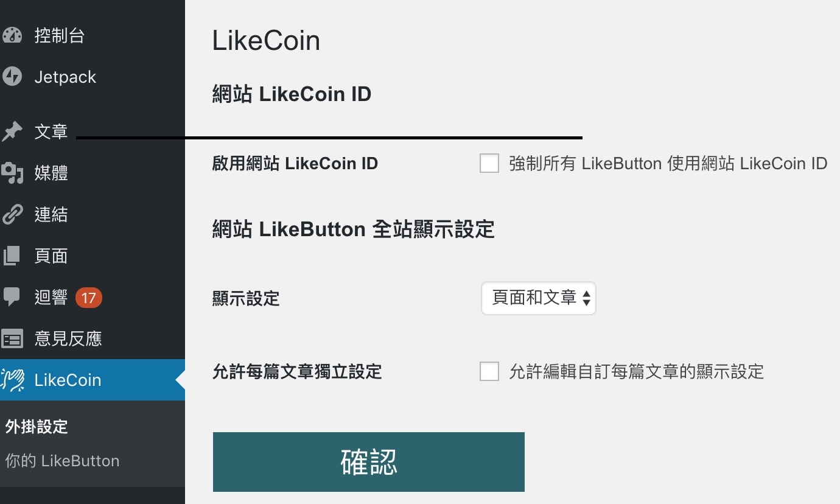
Task: Click the LikeCoin clapping hands icon
Action: tap(12, 380)
